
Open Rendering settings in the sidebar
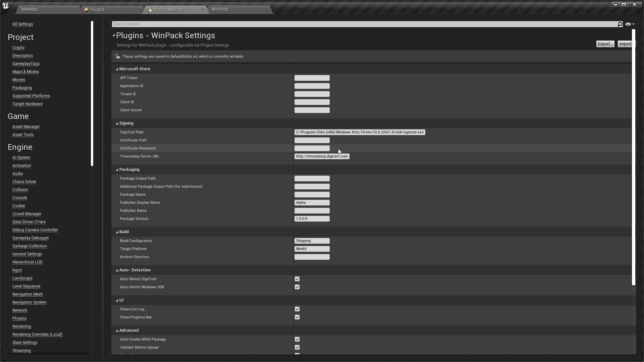(x=21, y=326)
